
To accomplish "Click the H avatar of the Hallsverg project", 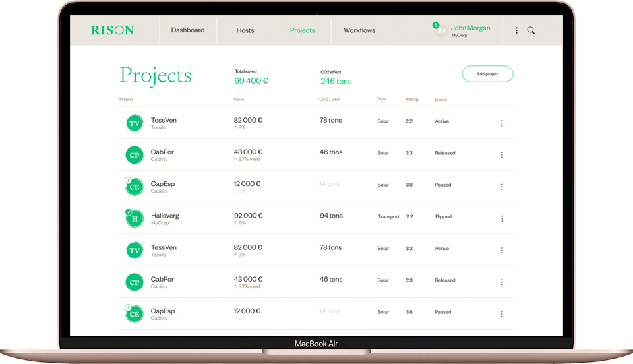I will (x=135, y=219).
